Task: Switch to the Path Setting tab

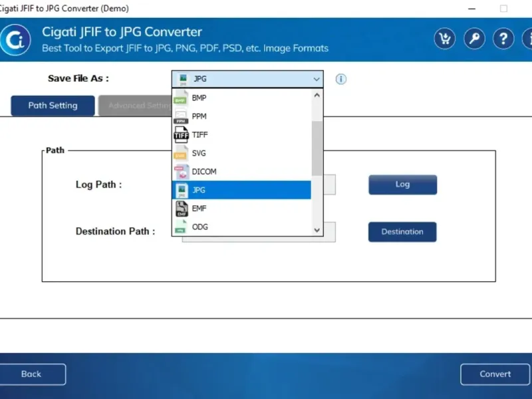Action: [53, 106]
